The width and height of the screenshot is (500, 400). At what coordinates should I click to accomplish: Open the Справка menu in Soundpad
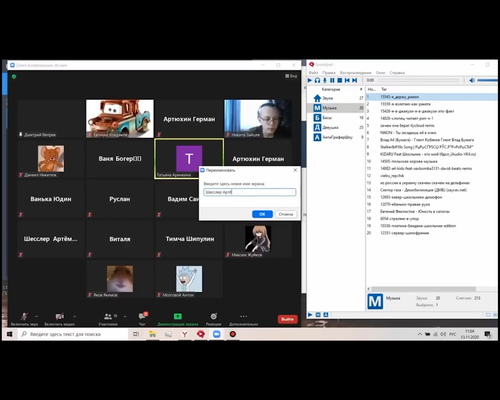(397, 73)
